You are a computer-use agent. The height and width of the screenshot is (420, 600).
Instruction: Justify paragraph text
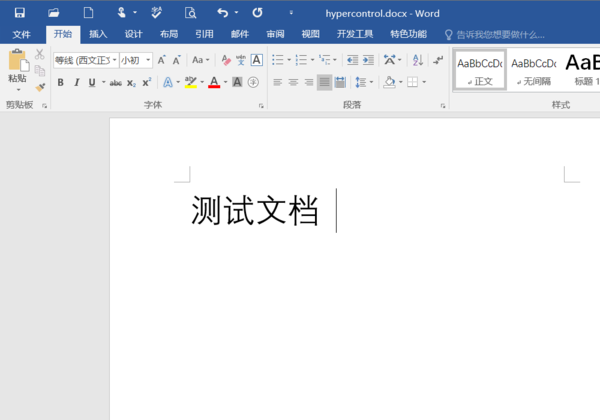coord(324,82)
